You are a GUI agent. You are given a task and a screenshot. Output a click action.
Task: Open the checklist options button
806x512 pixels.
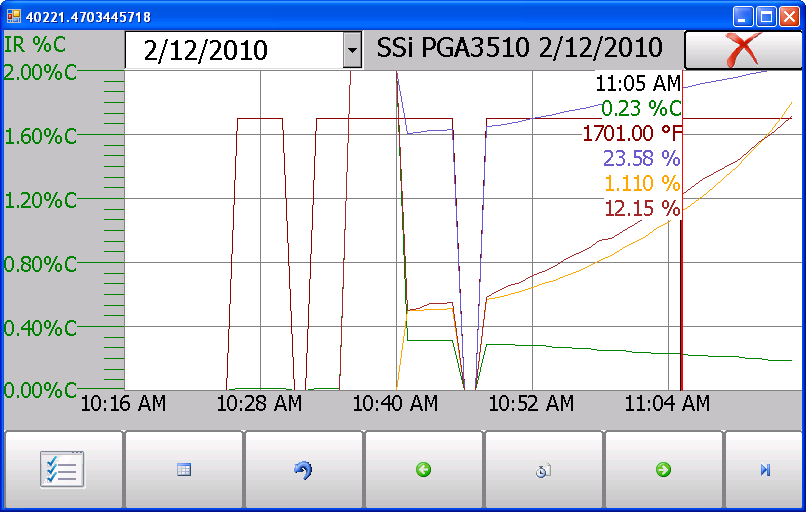63,470
